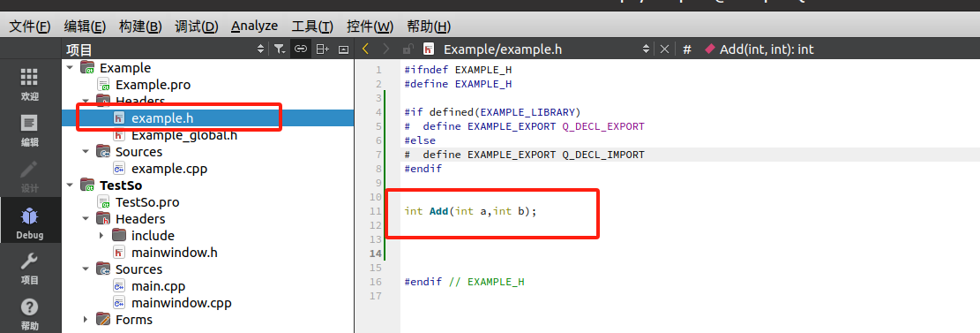980x333 pixels.
Task: Collapse the TestSo Sources folder
Action: pyautogui.click(x=86, y=269)
